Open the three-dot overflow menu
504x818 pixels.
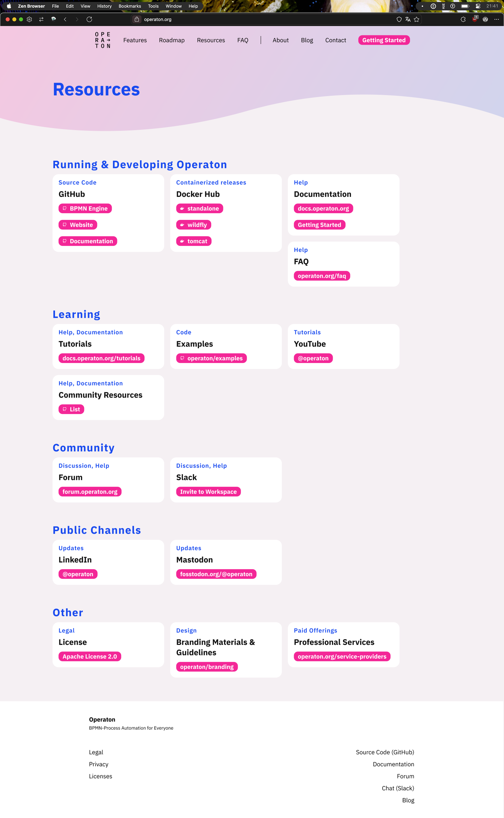tap(496, 19)
